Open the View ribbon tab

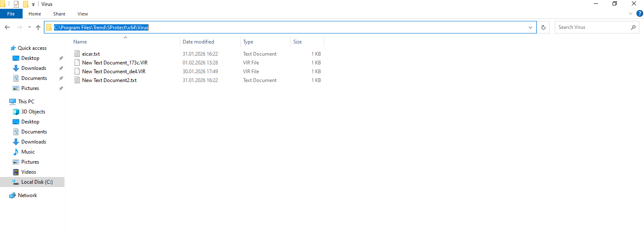point(83,14)
